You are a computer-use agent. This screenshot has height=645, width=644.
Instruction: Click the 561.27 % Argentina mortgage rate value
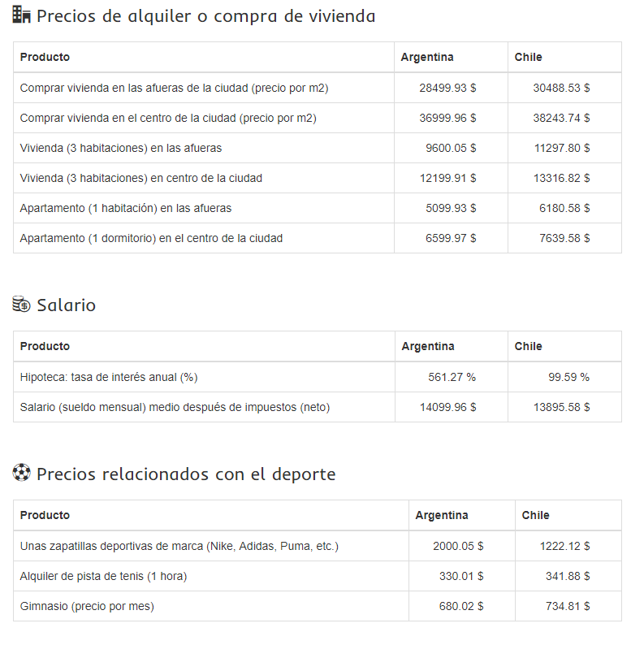pyautogui.click(x=452, y=377)
